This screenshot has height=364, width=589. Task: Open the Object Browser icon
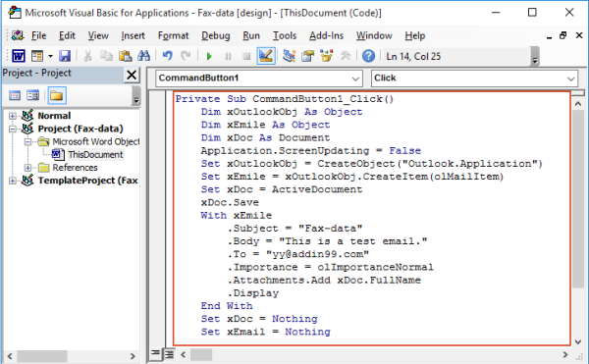pos(327,56)
